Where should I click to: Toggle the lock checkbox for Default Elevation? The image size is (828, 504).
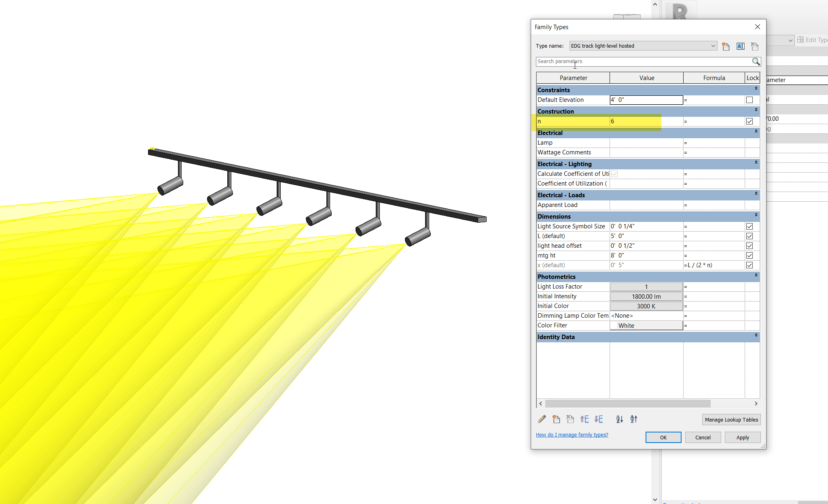[749, 100]
